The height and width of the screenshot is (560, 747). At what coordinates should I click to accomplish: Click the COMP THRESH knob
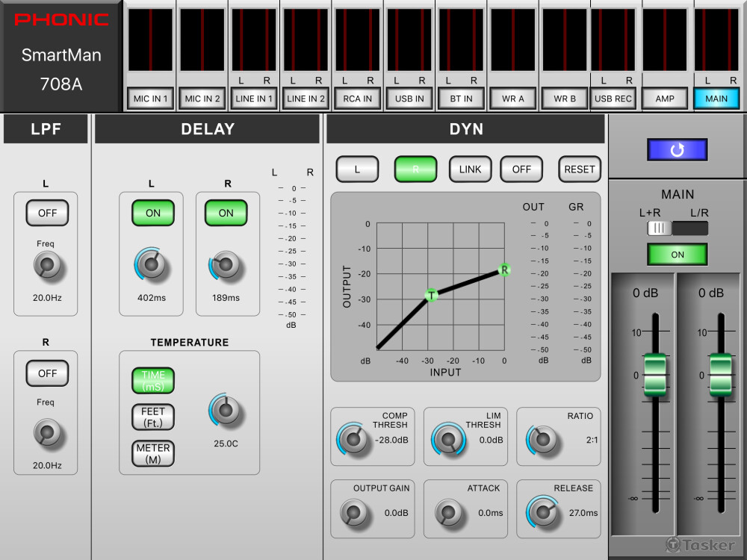[x=351, y=440]
